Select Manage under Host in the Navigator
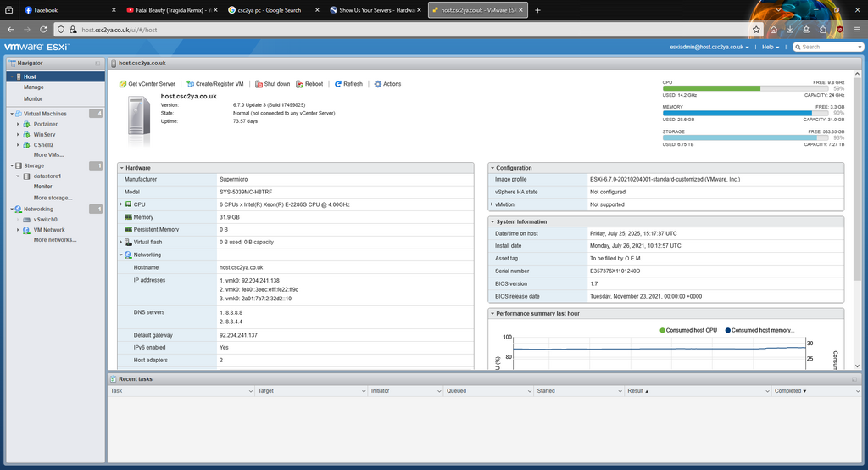This screenshot has width=868, height=470. (x=34, y=87)
